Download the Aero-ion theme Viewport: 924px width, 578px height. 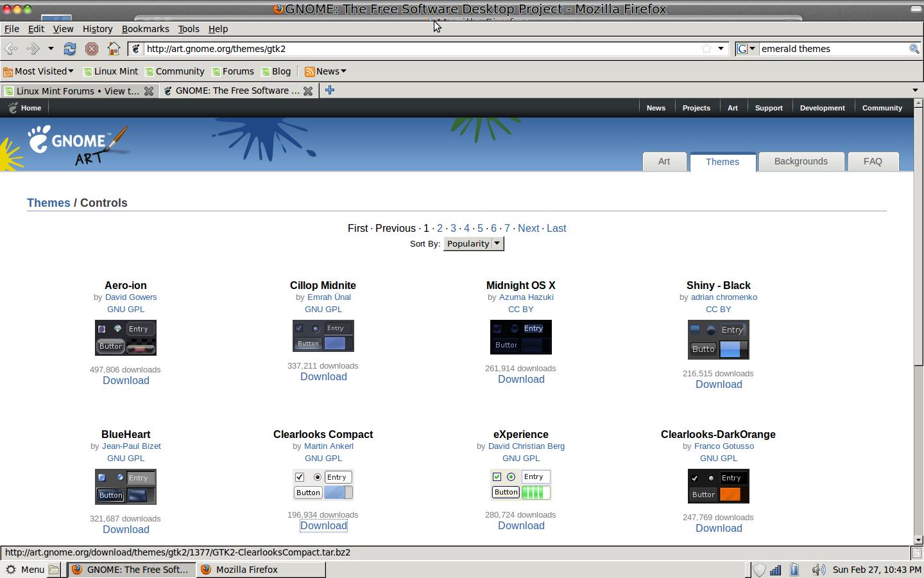click(126, 381)
